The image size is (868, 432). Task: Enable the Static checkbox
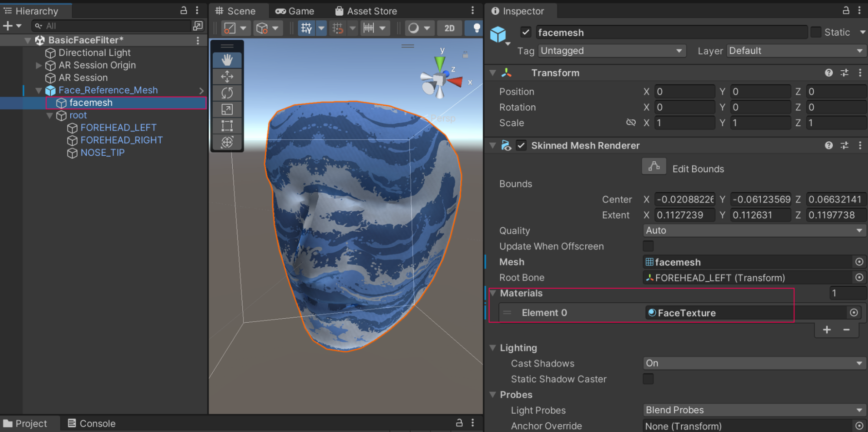816,32
